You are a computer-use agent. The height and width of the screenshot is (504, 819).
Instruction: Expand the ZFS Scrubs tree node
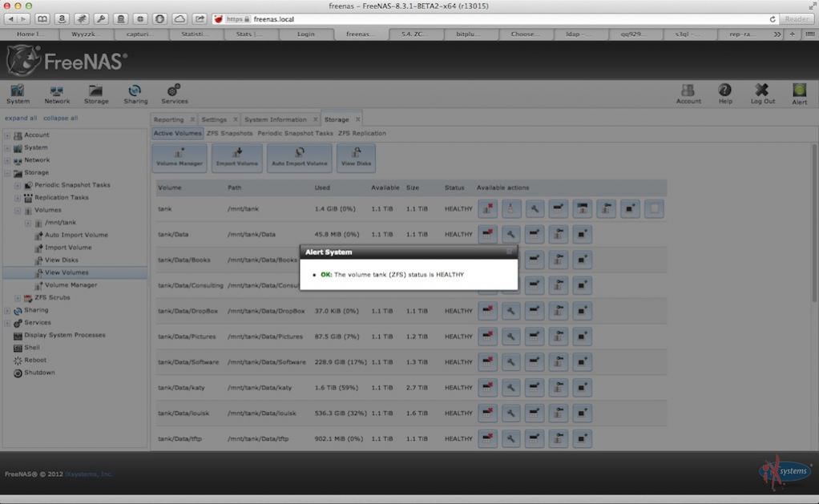pyautogui.click(x=18, y=298)
